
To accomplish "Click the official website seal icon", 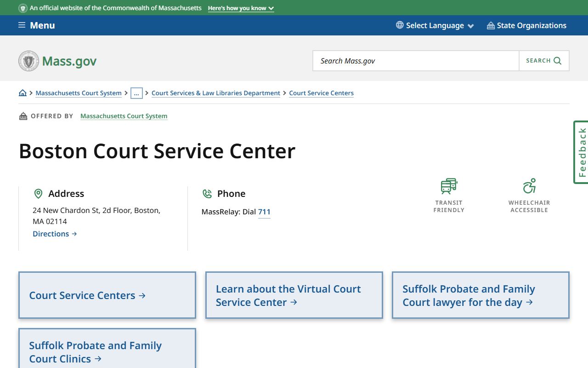I will [x=23, y=8].
